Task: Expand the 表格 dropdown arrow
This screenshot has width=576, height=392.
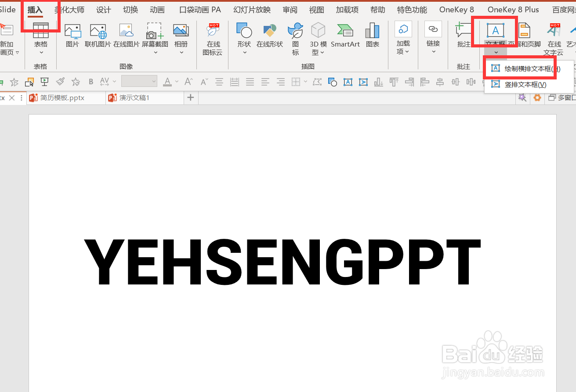Action: [41, 53]
